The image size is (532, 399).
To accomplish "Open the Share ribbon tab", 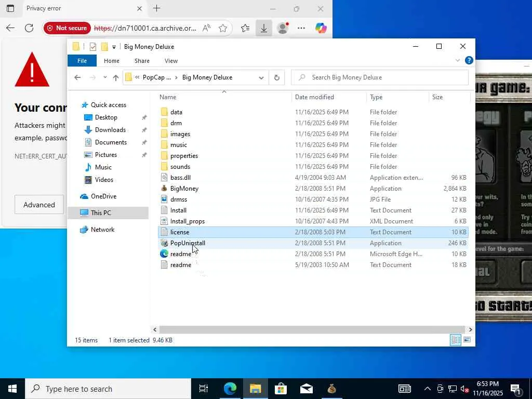I will click(142, 61).
